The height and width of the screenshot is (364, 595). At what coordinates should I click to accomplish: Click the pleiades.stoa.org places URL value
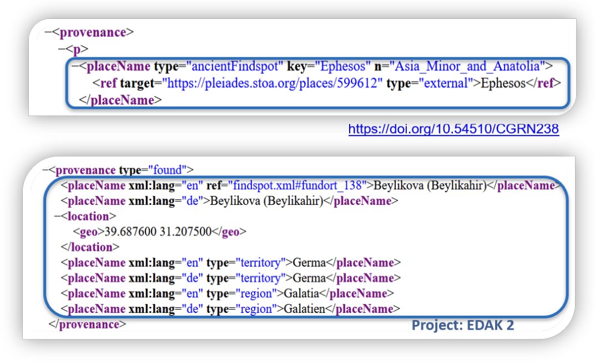coord(273,83)
